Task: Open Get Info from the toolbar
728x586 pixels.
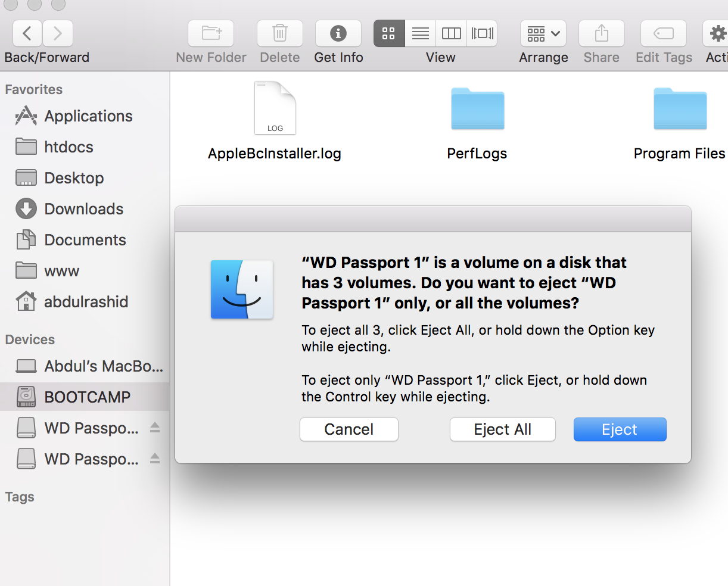Action: tap(338, 33)
